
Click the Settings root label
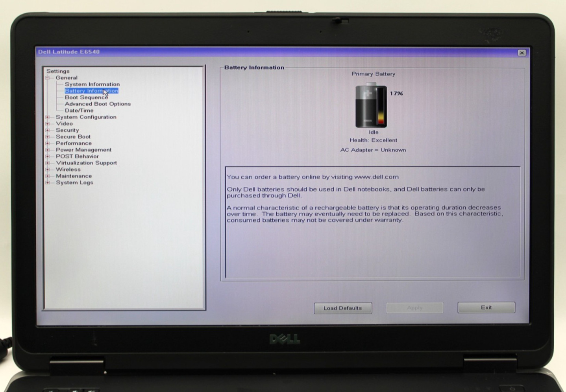[58, 71]
